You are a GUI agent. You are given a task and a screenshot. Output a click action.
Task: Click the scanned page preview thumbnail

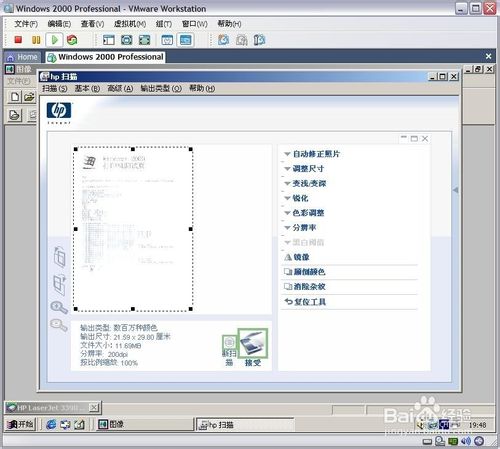tap(133, 229)
